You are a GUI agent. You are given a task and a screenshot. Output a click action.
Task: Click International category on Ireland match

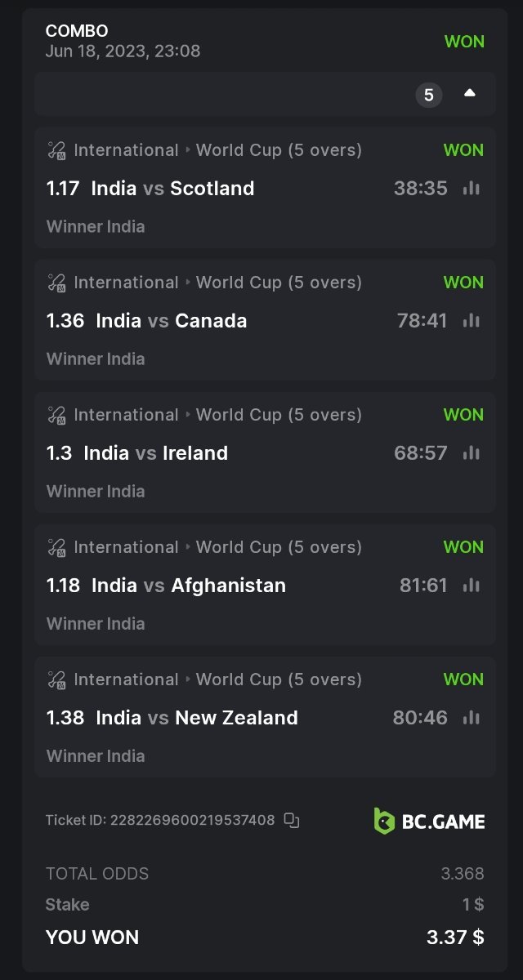126,415
